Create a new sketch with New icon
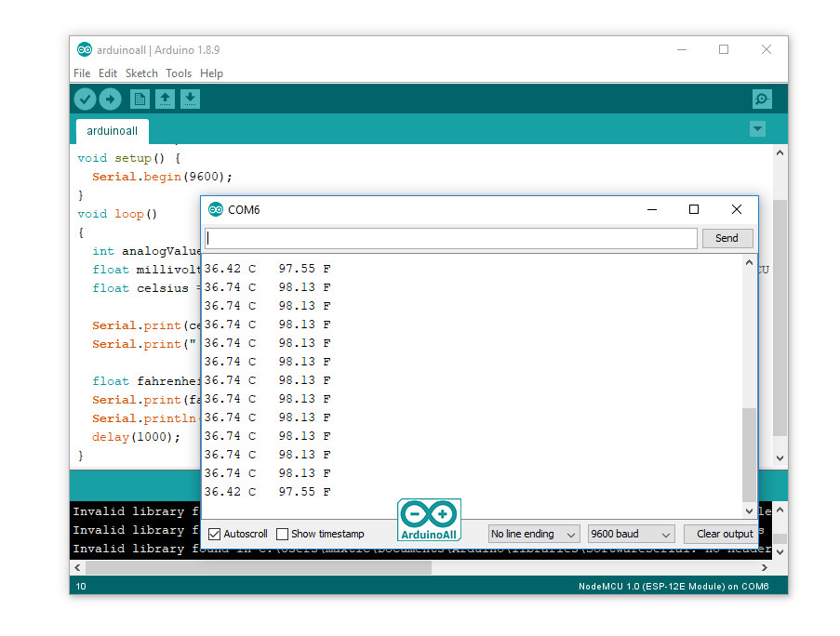This screenshot has height=636, width=840. click(140, 99)
